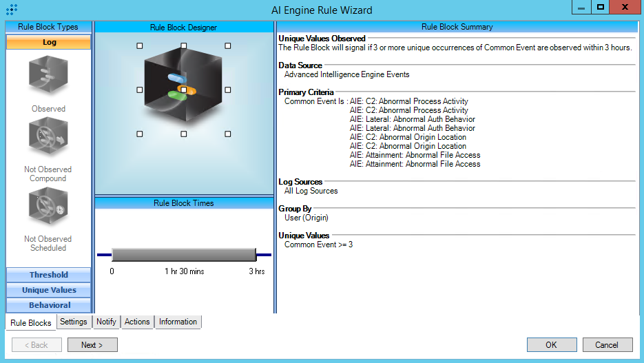The height and width of the screenshot is (363, 644).
Task: Confirm the rule with the OK button
Action: coord(551,344)
